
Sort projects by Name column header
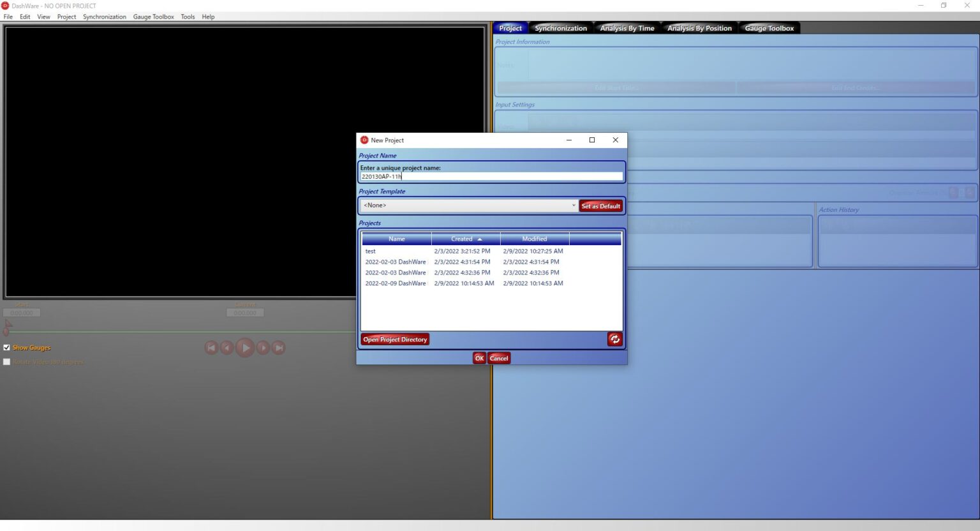(x=396, y=239)
